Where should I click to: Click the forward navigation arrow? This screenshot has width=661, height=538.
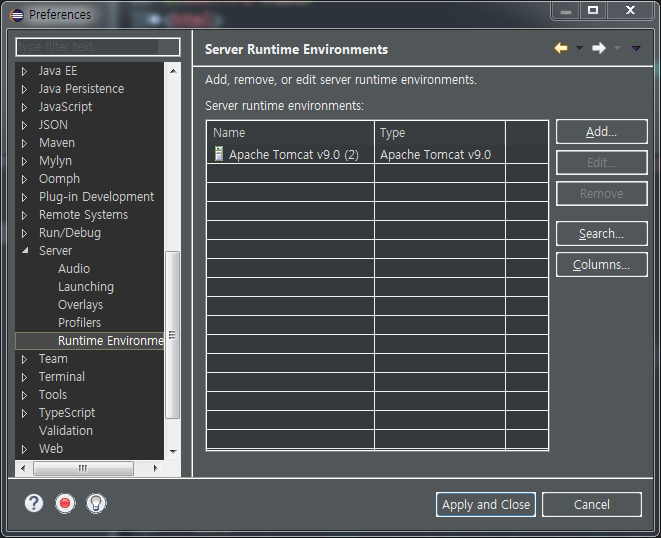(599, 48)
